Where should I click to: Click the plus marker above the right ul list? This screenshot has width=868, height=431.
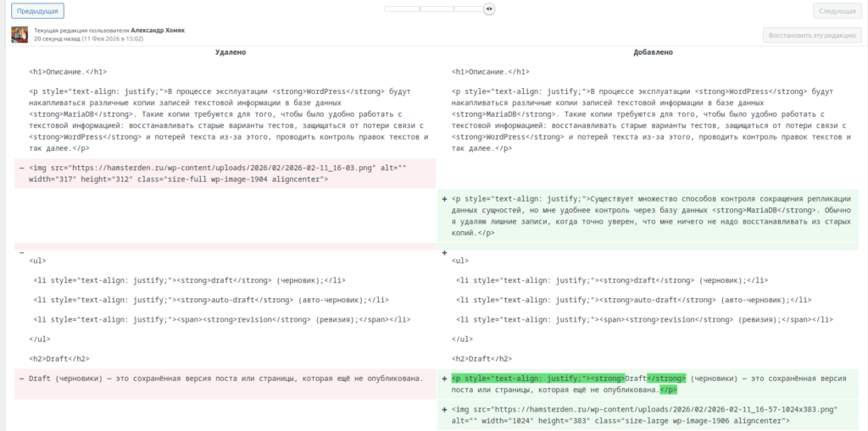[444, 252]
